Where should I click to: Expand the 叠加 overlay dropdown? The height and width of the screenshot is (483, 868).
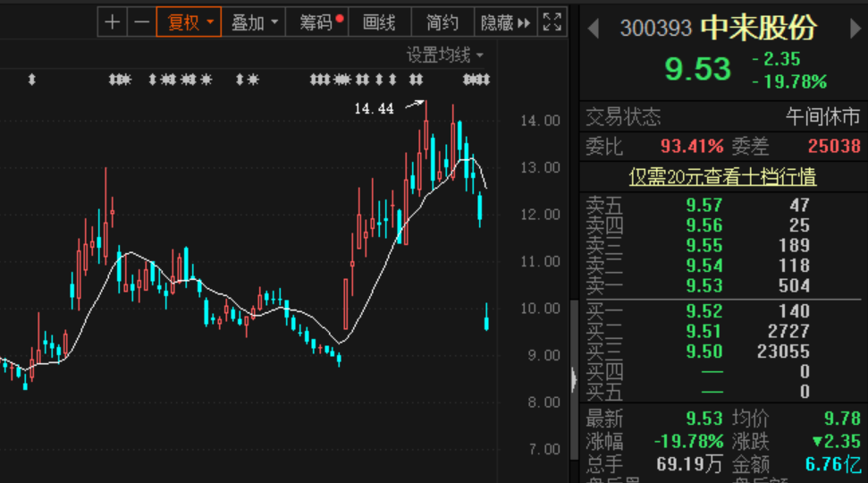tap(253, 22)
